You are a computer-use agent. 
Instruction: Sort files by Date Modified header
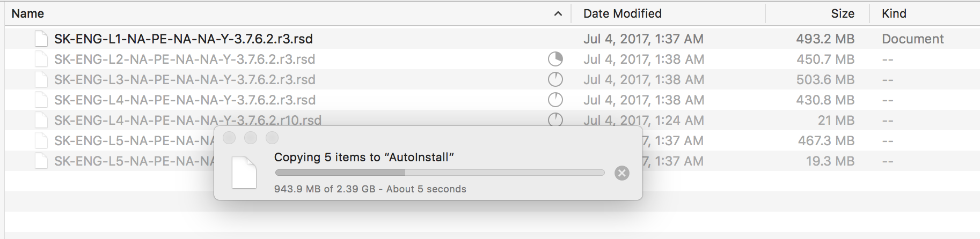point(623,14)
